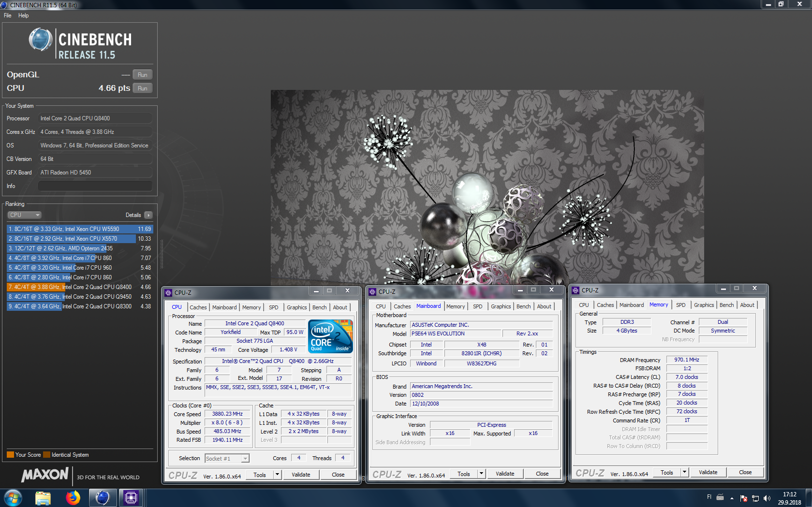This screenshot has height=507, width=812.
Task: Open the Windows Start orb
Action: click(x=13, y=498)
